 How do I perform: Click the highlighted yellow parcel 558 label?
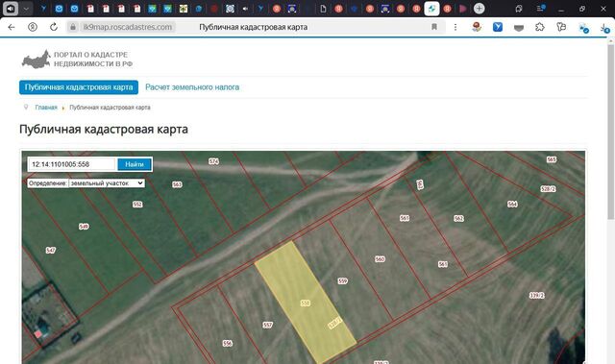[305, 303]
